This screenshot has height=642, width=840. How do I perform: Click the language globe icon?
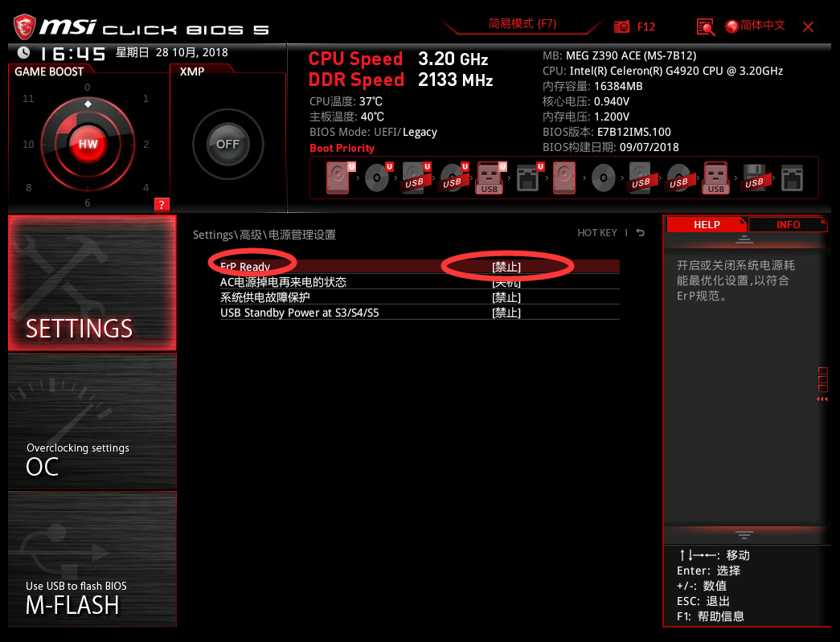click(x=731, y=27)
